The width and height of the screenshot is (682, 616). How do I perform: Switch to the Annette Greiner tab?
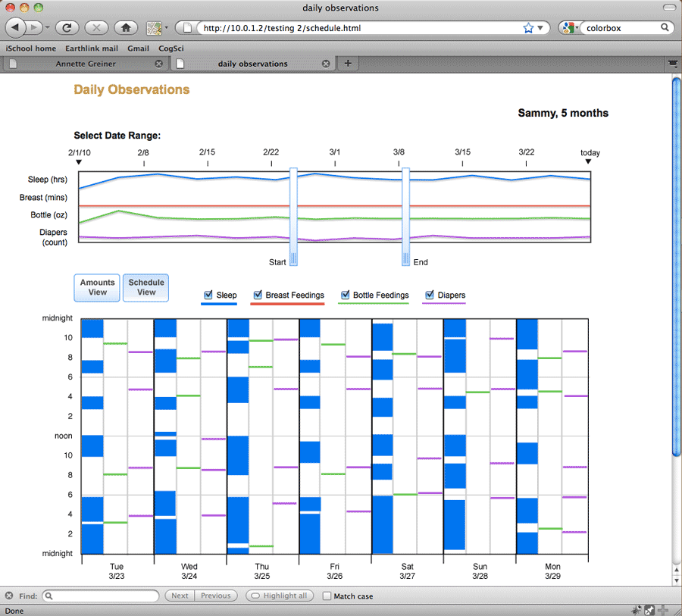pyautogui.click(x=86, y=64)
